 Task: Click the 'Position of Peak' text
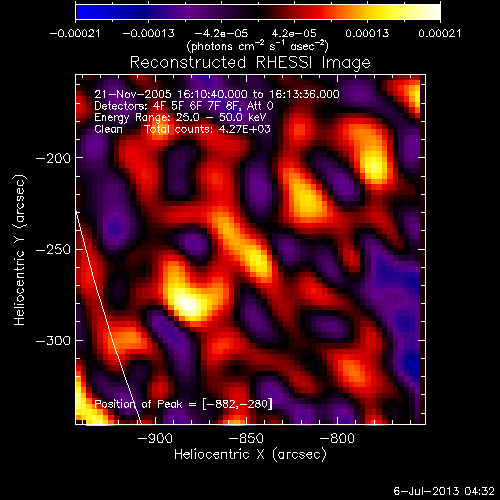138,404
